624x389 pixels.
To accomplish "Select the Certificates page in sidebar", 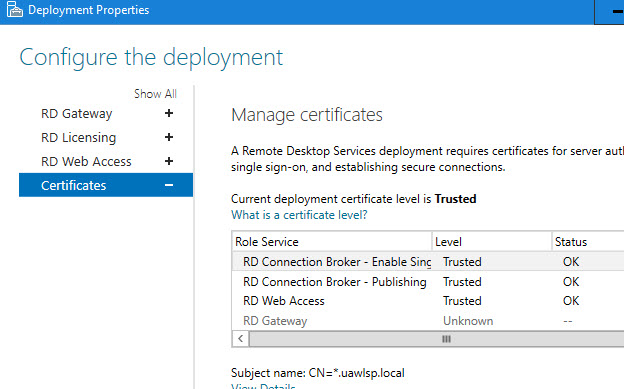I will pyautogui.click(x=106, y=185).
